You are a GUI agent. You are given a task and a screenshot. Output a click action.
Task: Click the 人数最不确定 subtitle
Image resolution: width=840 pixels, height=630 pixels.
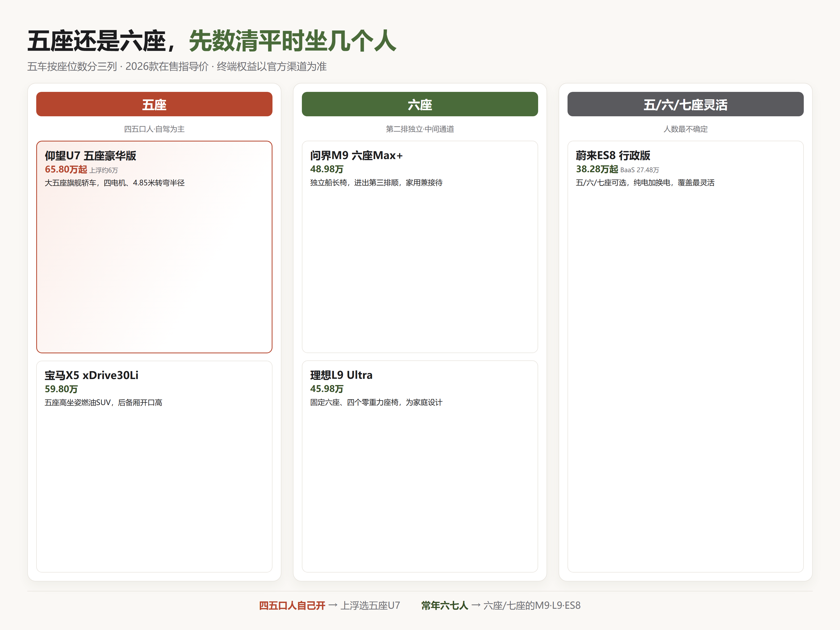click(x=685, y=129)
